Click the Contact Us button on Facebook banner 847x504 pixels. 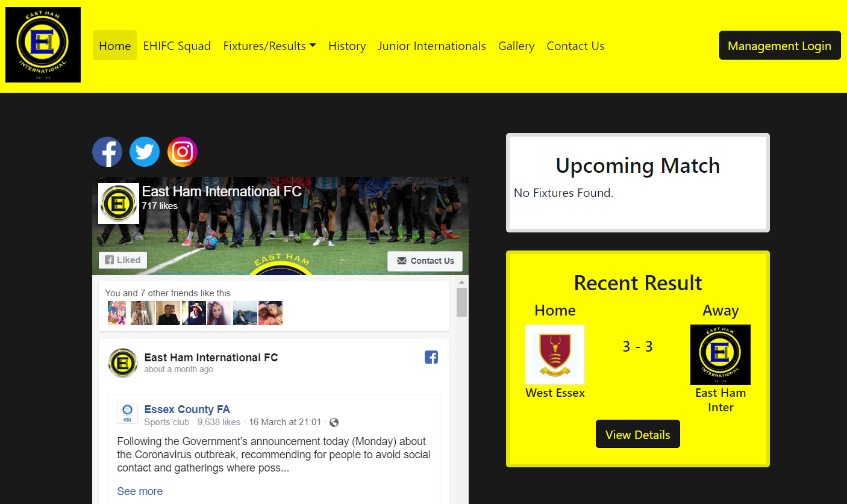click(425, 261)
